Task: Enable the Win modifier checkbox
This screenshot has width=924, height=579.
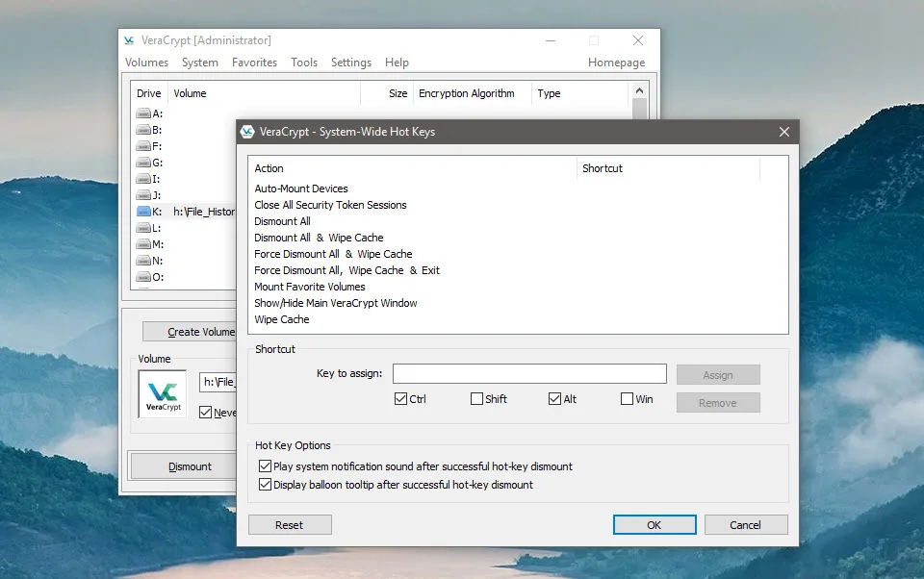Action: 627,399
